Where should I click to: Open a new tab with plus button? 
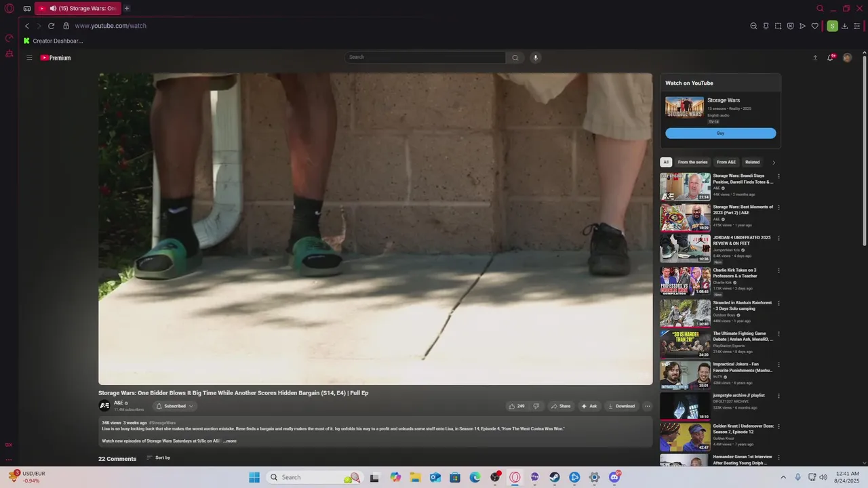coord(127,8)
